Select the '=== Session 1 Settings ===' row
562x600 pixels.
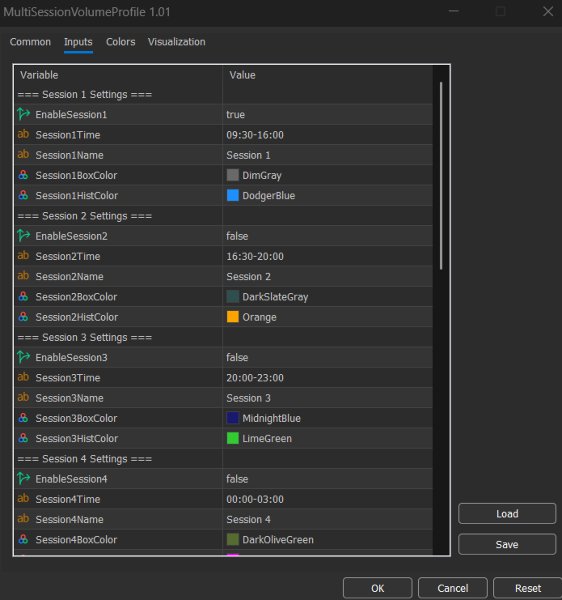[223, 95]
